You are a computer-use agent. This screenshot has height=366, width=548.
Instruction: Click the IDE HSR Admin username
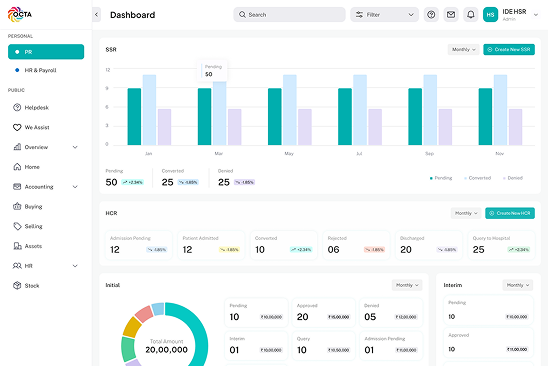(514, 15)
